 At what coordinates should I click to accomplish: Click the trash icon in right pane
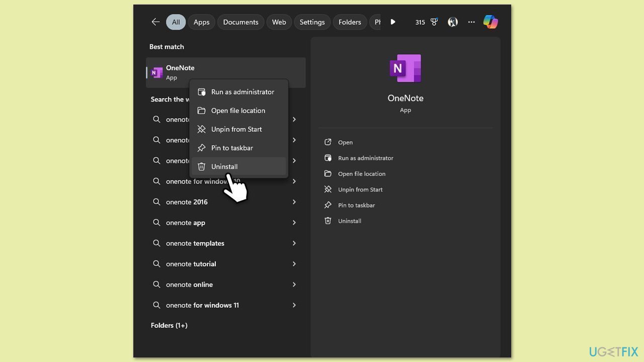[328, 221]
